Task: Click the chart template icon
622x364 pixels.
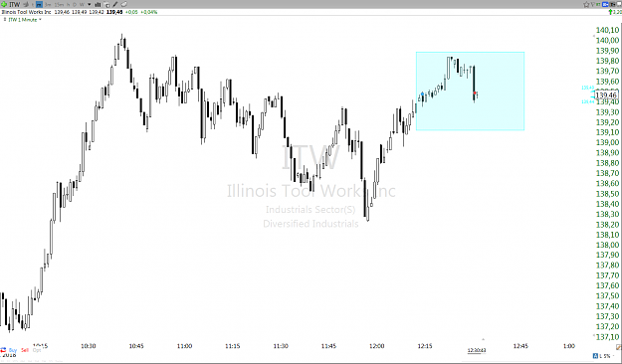Action: 106,5
